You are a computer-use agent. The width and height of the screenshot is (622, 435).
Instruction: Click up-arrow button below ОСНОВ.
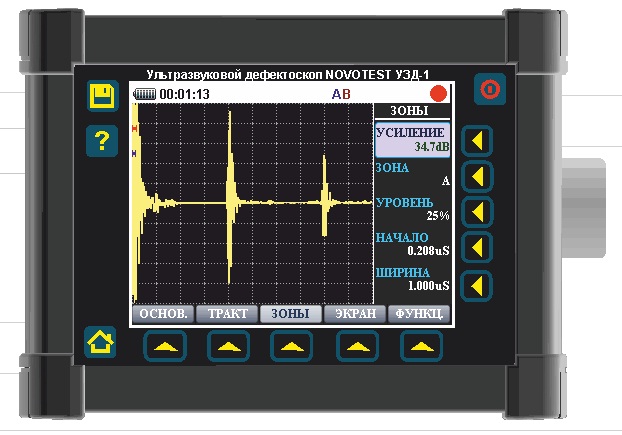click(165, 346)
